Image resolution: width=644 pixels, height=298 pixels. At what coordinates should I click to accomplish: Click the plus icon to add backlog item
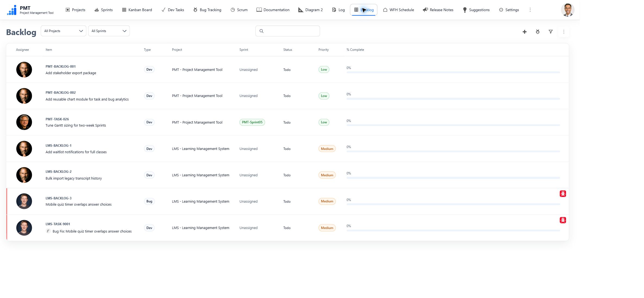click(524, 32)
